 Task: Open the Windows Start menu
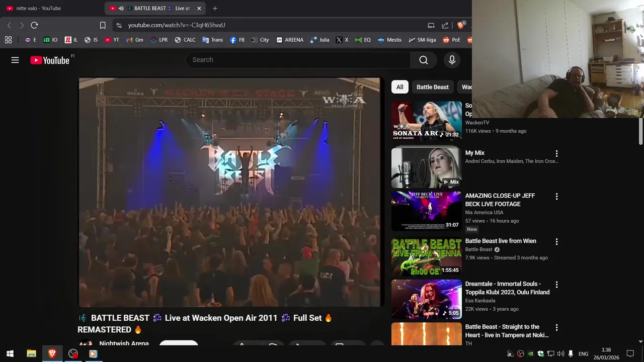click(x=10, y=354)
